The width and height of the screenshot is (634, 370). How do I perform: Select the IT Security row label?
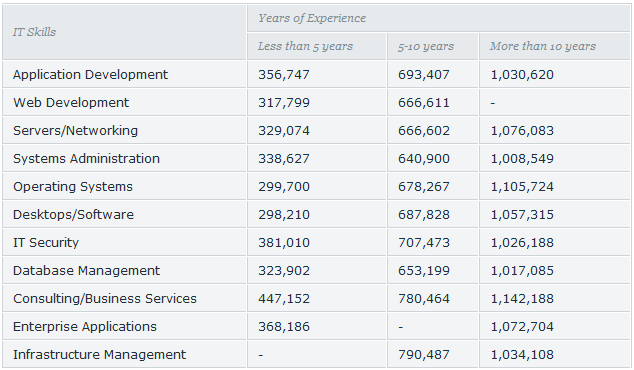[x=46, y=242]
